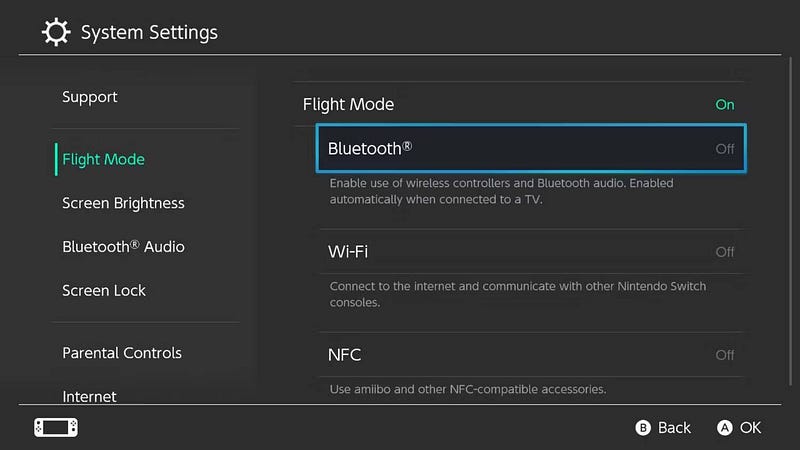Toggle the NFC Off setting

[x=531, y=355]
